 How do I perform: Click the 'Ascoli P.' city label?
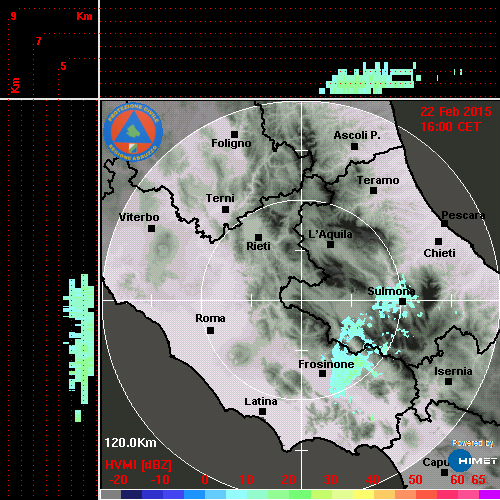[x=357, y=135]
